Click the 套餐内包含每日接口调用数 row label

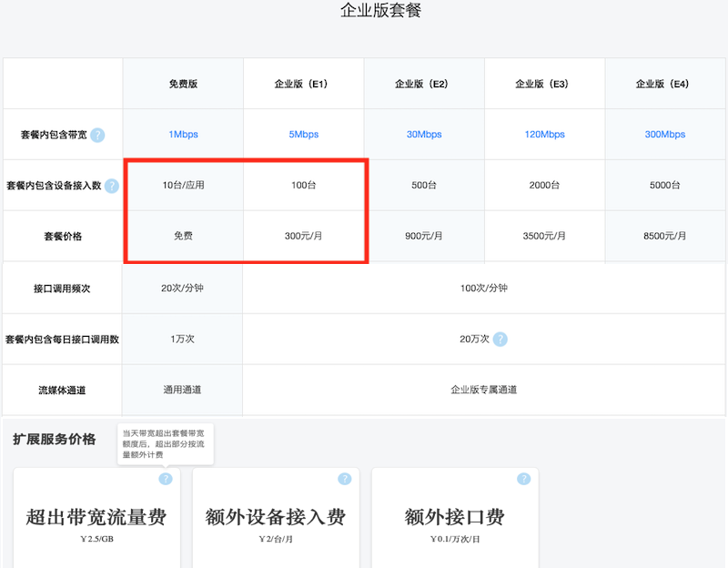[62, 340]
